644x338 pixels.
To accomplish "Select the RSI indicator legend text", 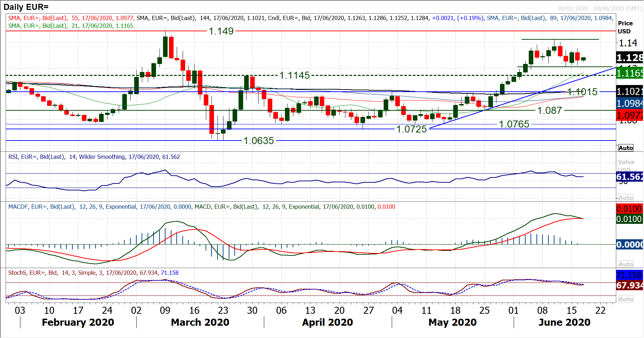I will (x=94, y=157).
